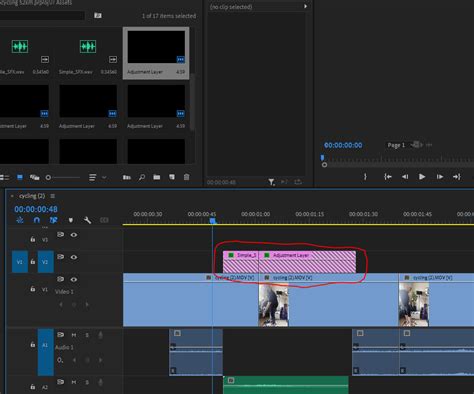Click the filter properties funnel icon
The width and height of the screenshot is (474, 394).
point(272,182)
